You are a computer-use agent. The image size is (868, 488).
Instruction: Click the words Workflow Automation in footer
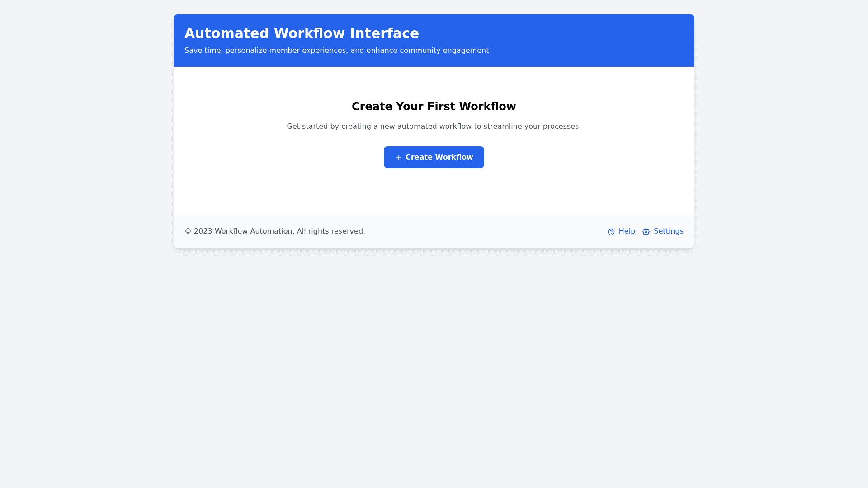coord(254,231)
